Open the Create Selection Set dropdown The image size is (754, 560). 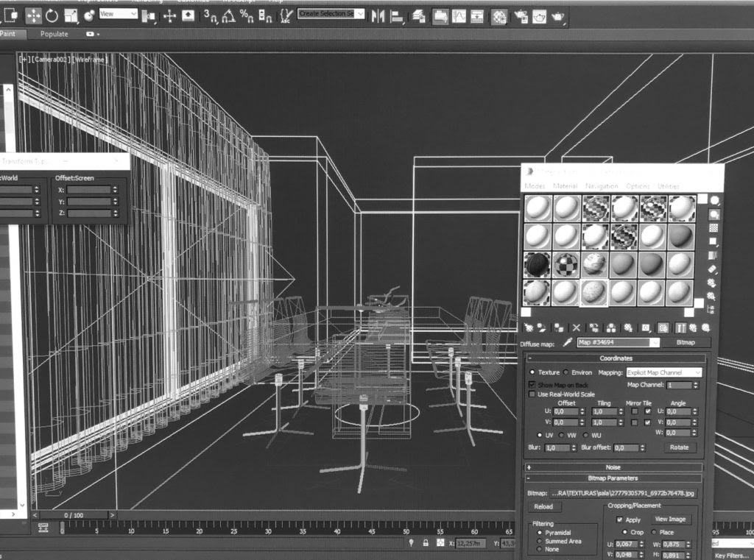click(x=360, y=14)
